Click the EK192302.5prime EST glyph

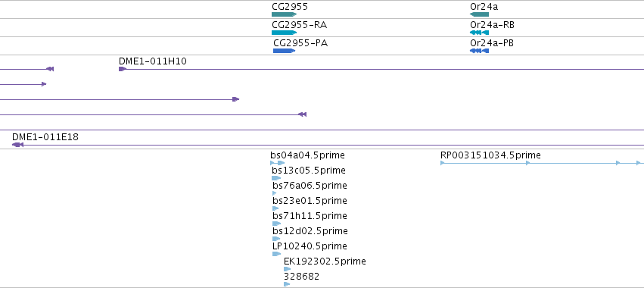(x=287, y=269)
